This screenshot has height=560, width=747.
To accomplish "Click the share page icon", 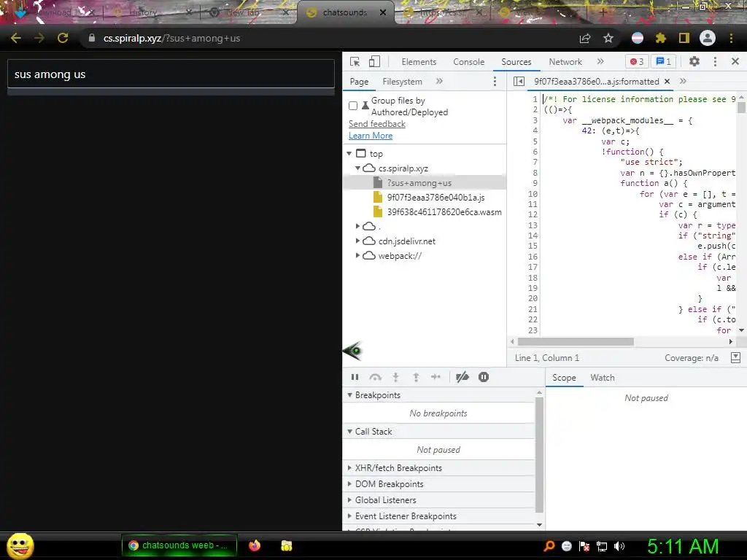I will point(585,38).
